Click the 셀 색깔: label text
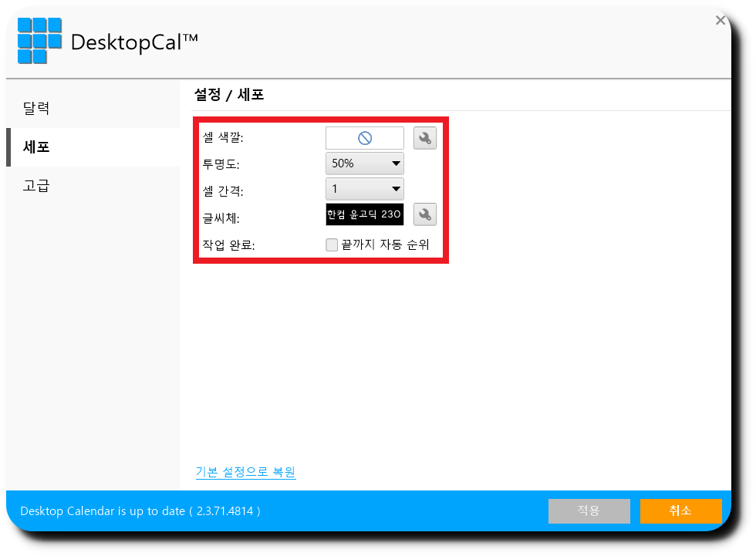The image size is (756, 556). [x=223, y=137]
